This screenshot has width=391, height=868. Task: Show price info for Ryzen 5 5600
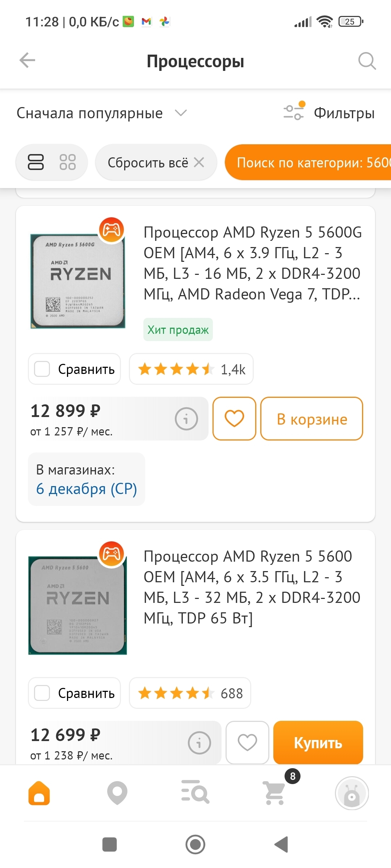pos(199,743)
